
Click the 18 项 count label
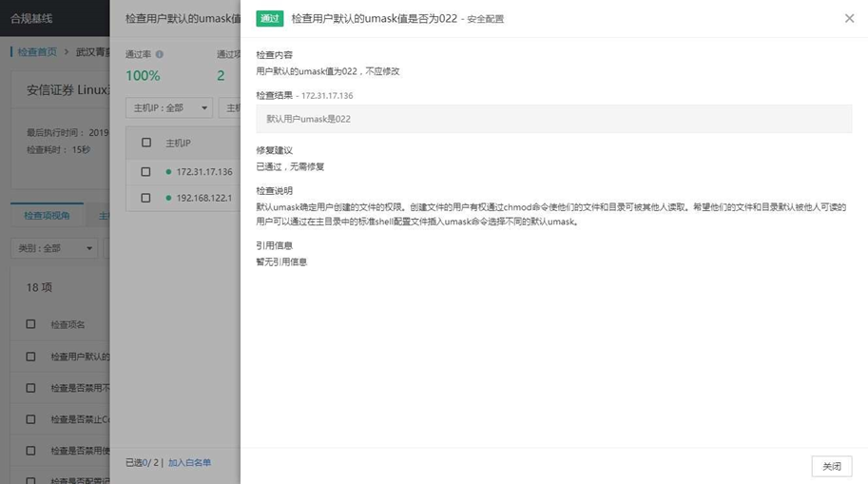(39, 287)
